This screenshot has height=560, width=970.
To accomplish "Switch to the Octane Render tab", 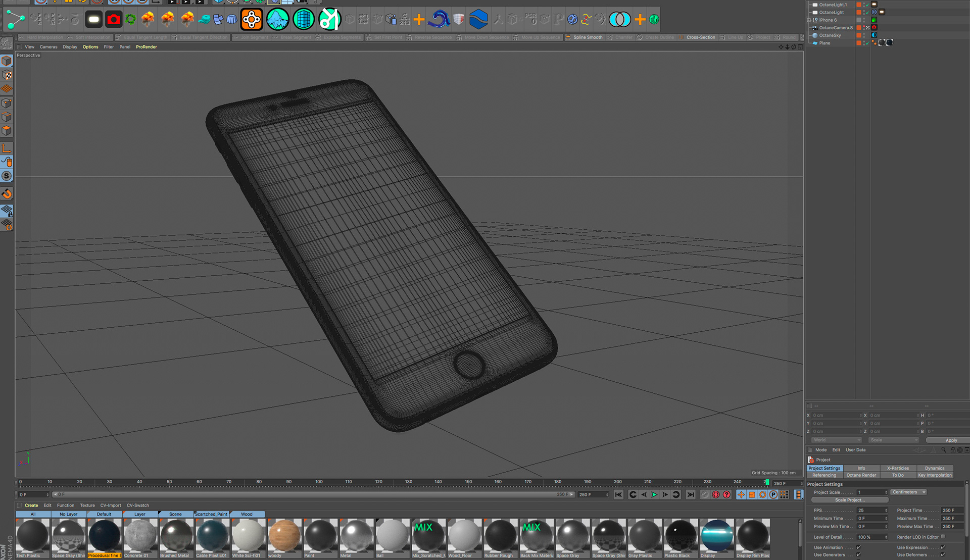I will [861, 475].
